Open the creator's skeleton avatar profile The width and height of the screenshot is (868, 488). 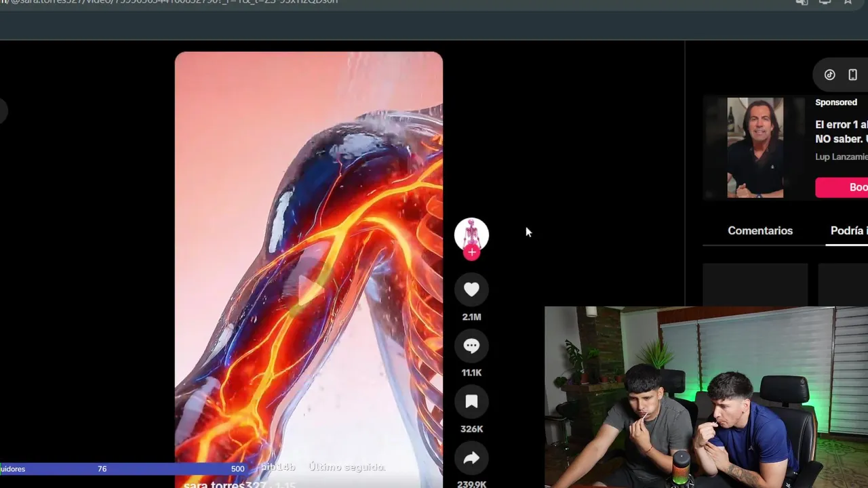(471, 235)
